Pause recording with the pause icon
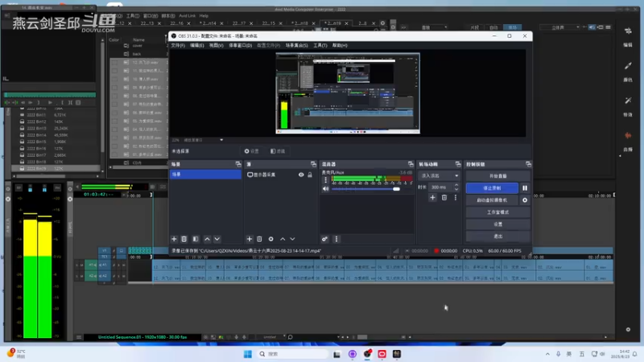 point(525,187)
